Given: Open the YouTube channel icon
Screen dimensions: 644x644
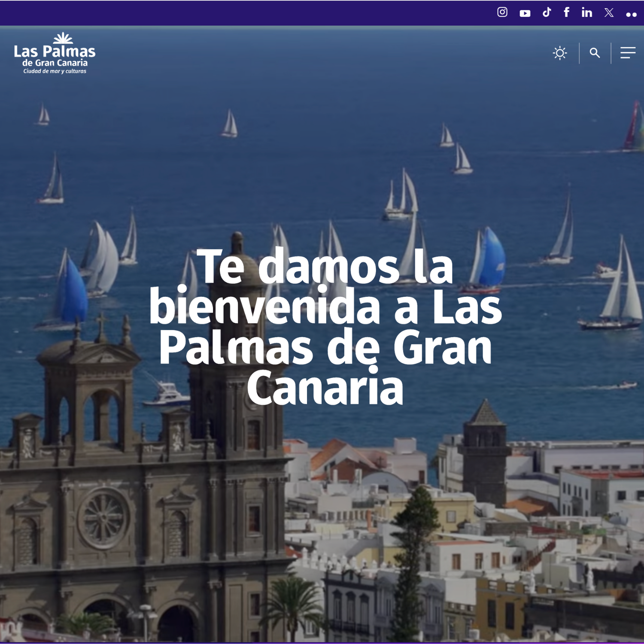Looking at the screenshot, I should point(525,13).
